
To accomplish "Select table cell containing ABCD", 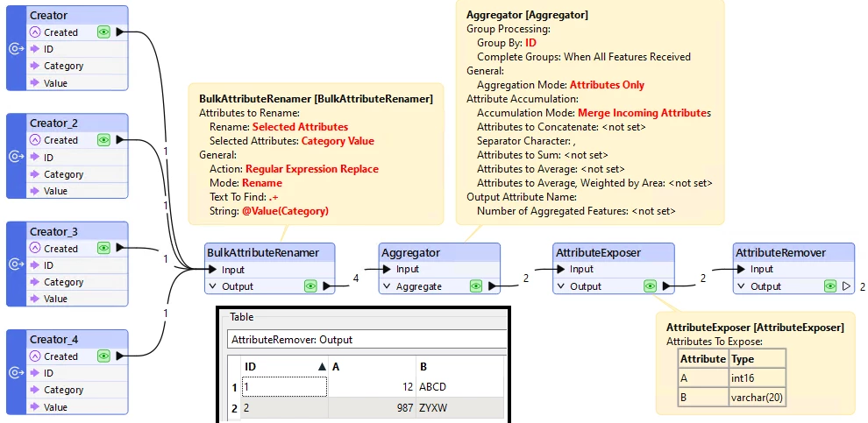I will coord(460,387).
